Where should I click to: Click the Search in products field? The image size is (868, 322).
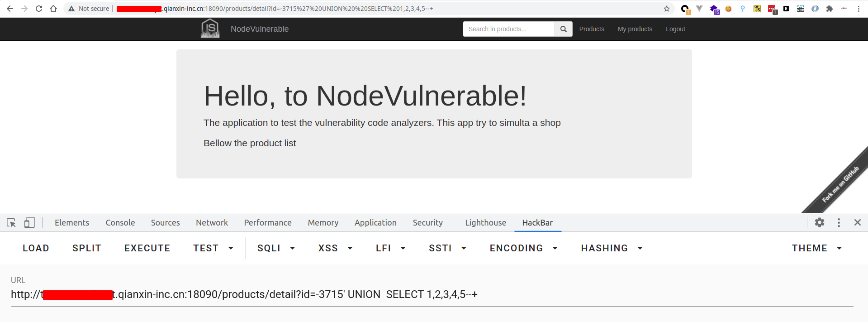pyautogui.click(x=508, y=29)
